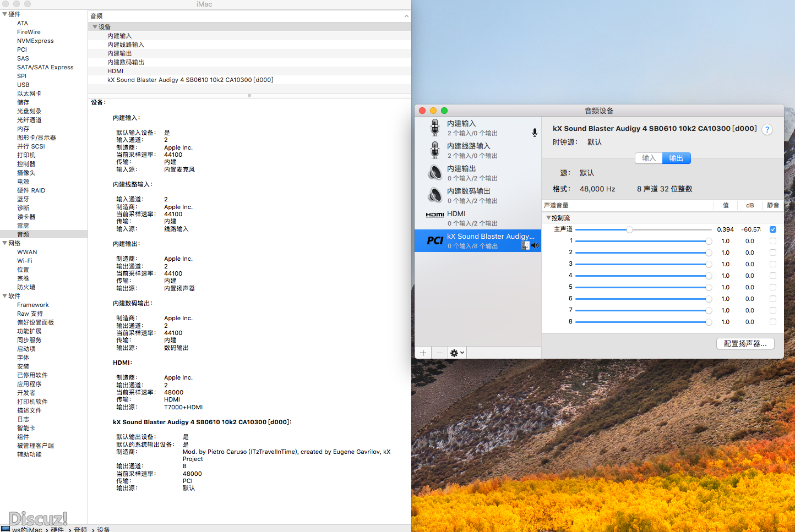Click the help question mark button
This screenshot has height=532, width=795.
click(767, 130)
